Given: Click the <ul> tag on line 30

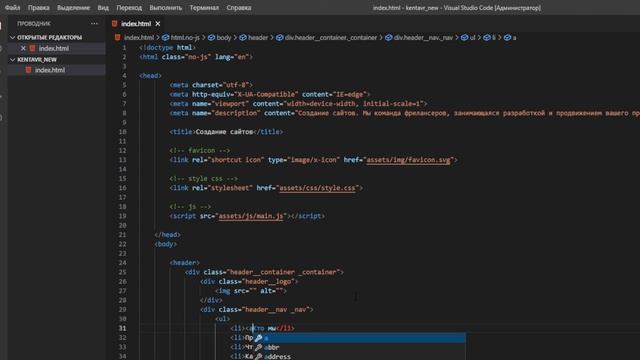Looking at the screenshot, I should coord(223,319).
